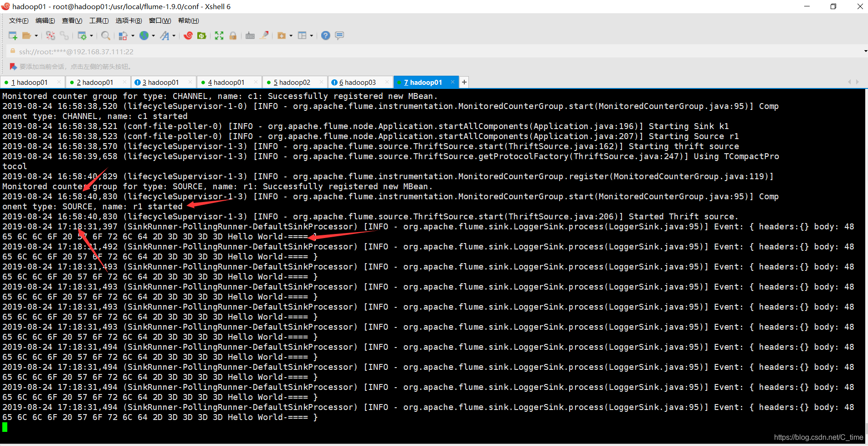868x446 pixels.
Task: Expand the color scheme dropdown arrow
Action: [133, 36]
